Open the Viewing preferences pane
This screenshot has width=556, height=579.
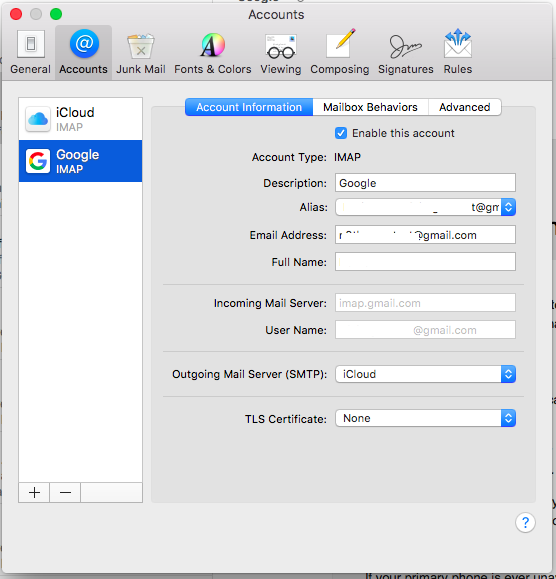click(281, 53)
